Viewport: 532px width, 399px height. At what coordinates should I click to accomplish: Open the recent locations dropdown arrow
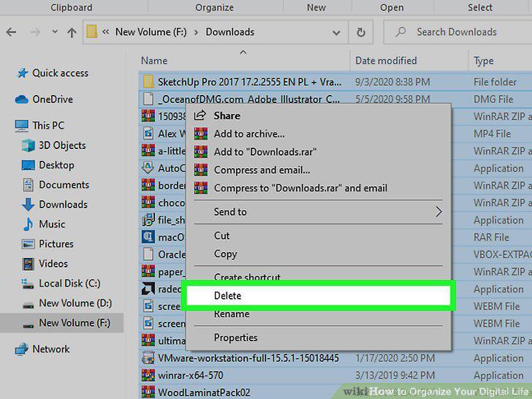pos(55,32)
